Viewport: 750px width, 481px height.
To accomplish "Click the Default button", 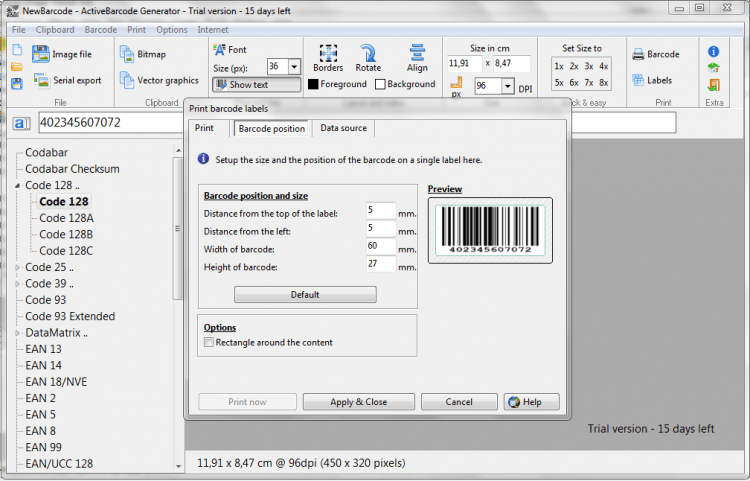I will 305,294.
